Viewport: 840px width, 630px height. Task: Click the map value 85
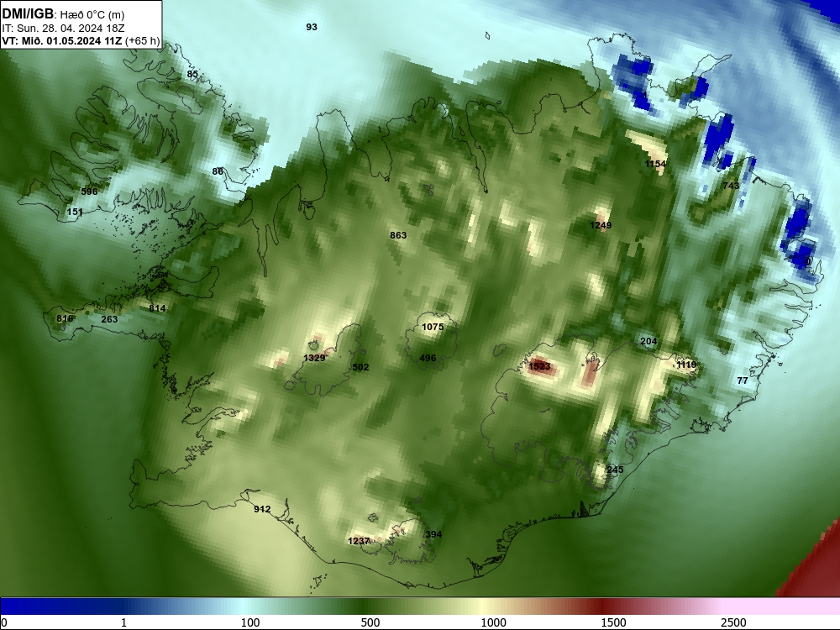tap(192, 74)
